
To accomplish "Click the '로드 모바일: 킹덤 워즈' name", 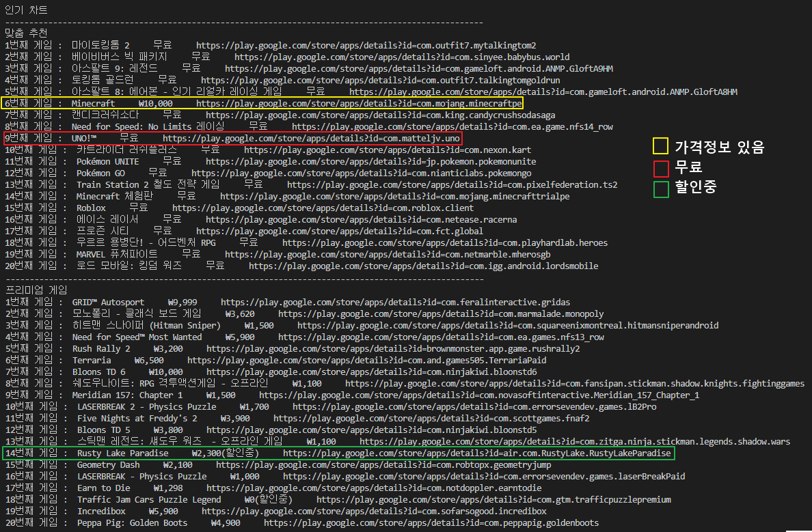I will pyautogui.click(x=129, y=266).
